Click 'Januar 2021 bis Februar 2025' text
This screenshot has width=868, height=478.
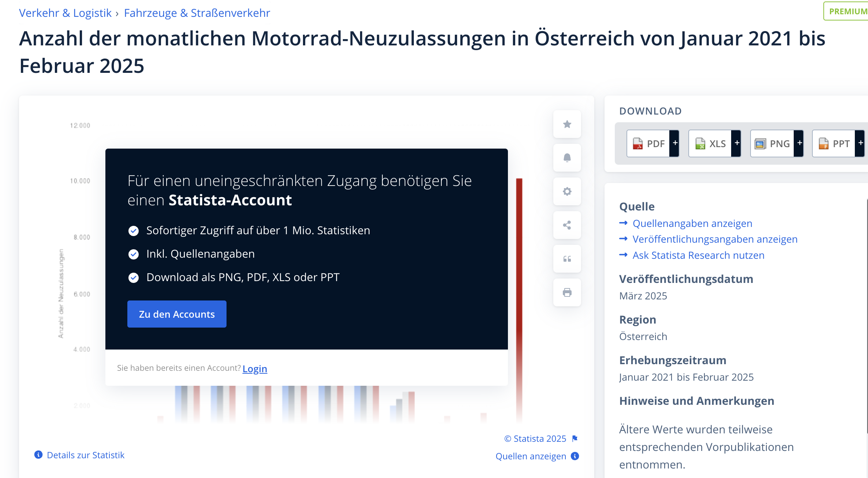point(686,377)
